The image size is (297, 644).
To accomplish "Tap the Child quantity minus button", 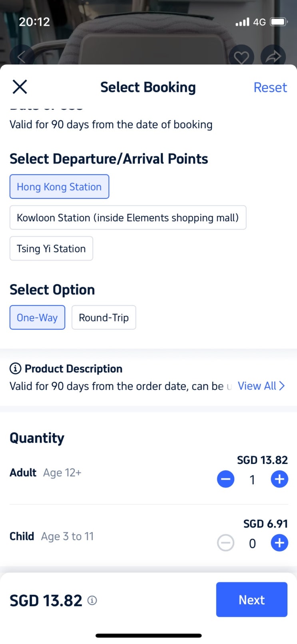I will click(226, 543).
